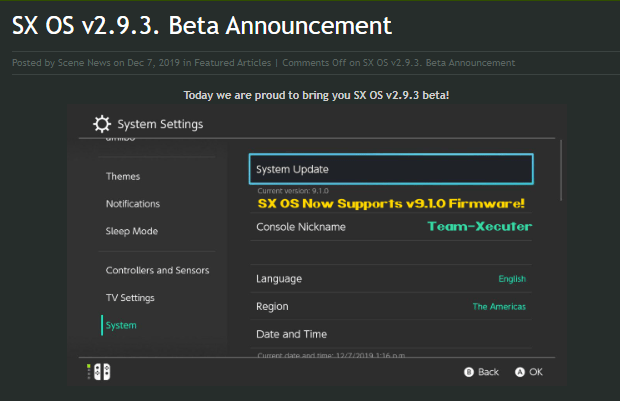Click The Americas region value

pyautogui.click(x=499, y=306)
